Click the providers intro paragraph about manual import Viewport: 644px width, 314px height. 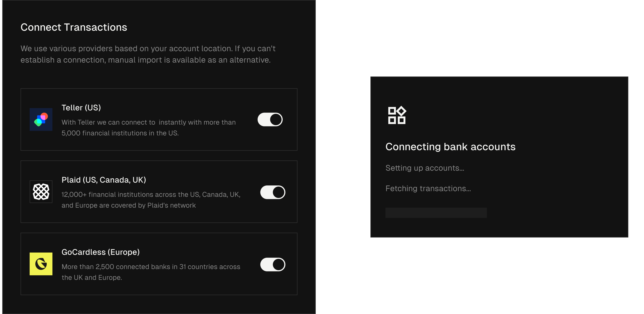coord(148,54)
